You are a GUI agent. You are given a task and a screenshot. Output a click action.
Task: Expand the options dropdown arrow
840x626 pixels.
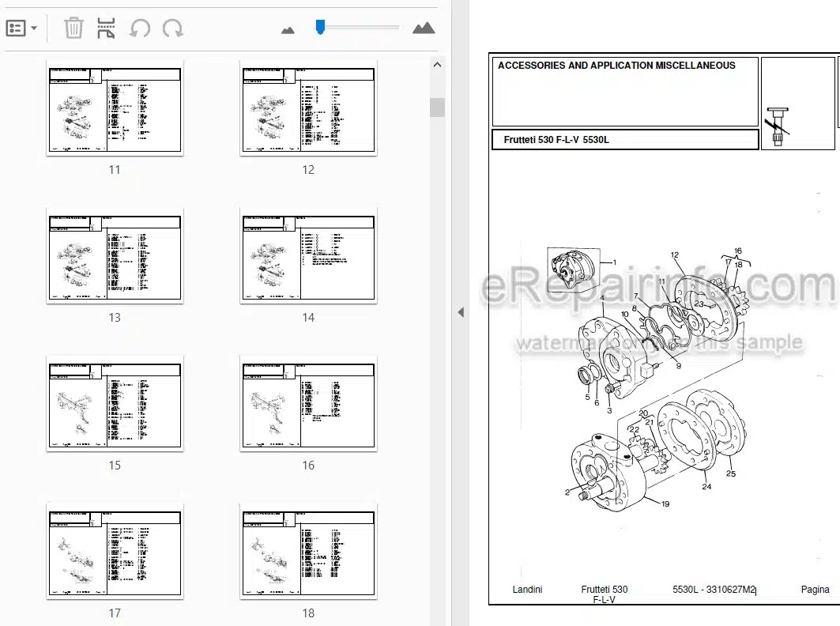pyautogui.click(x=34, y=28)
